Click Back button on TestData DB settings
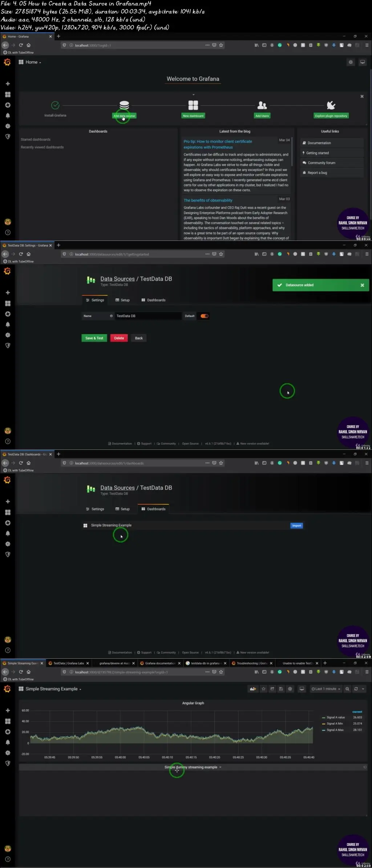 [139, 338]
